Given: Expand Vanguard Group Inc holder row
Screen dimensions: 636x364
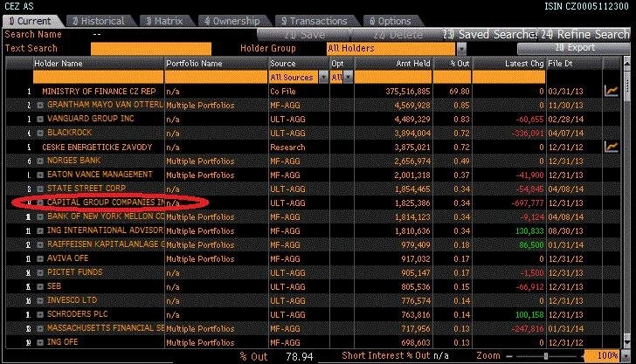Looking at the screenshot, I should [x=40, y=120].
